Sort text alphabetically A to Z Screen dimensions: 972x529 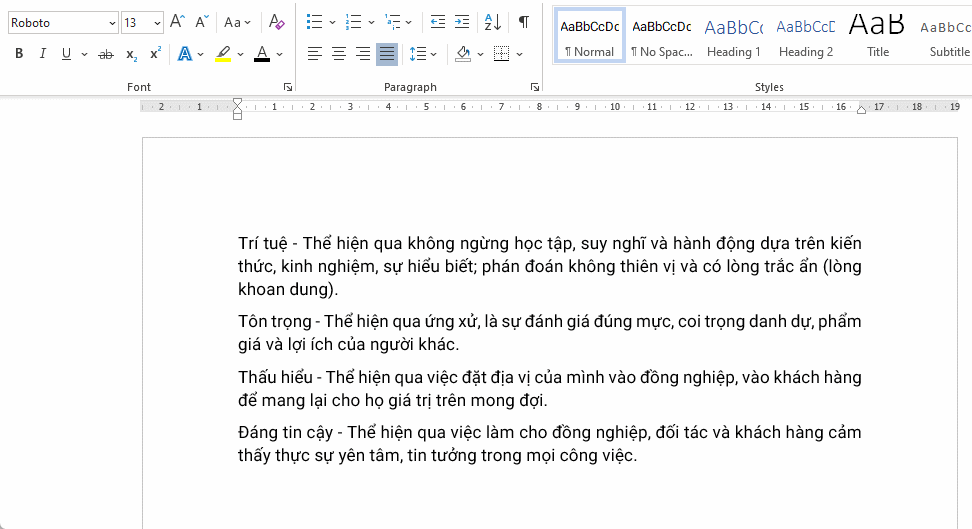point(492,22)
